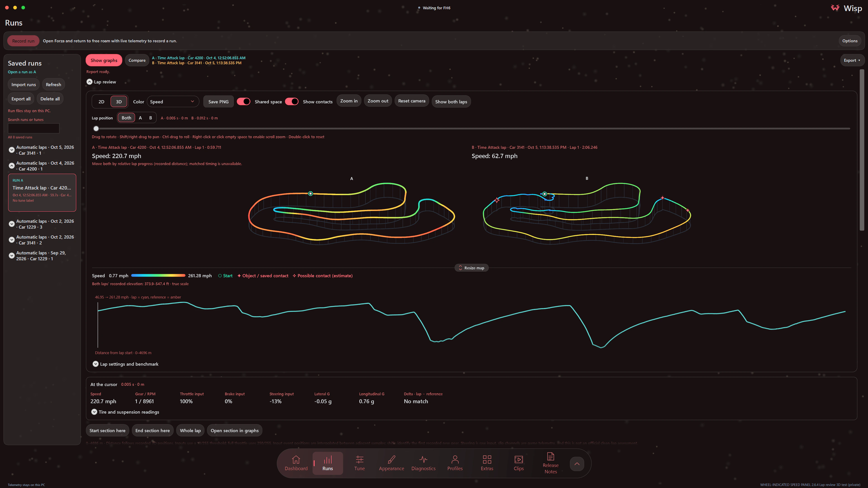The width and height of the screenshot is (868, 488).
Task: Select the Runs dock icon
Action: [x=327, y=463]
